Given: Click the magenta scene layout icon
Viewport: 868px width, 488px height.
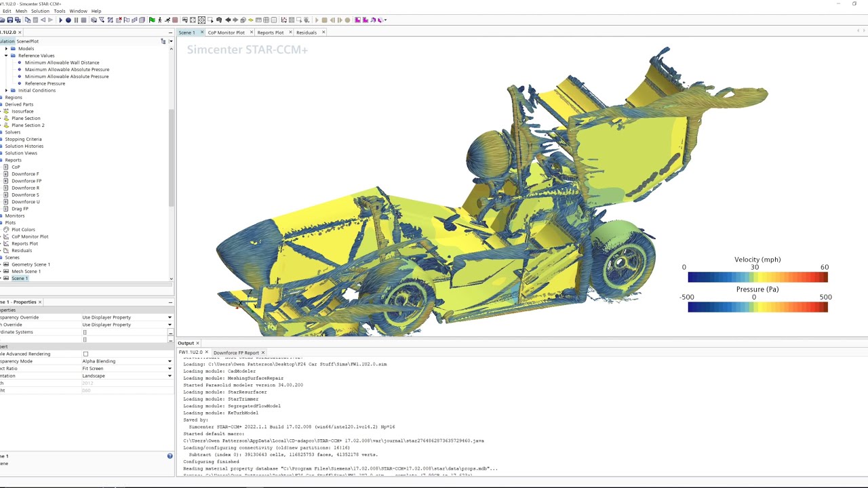Looking at the screenshot, I should 357,20.
